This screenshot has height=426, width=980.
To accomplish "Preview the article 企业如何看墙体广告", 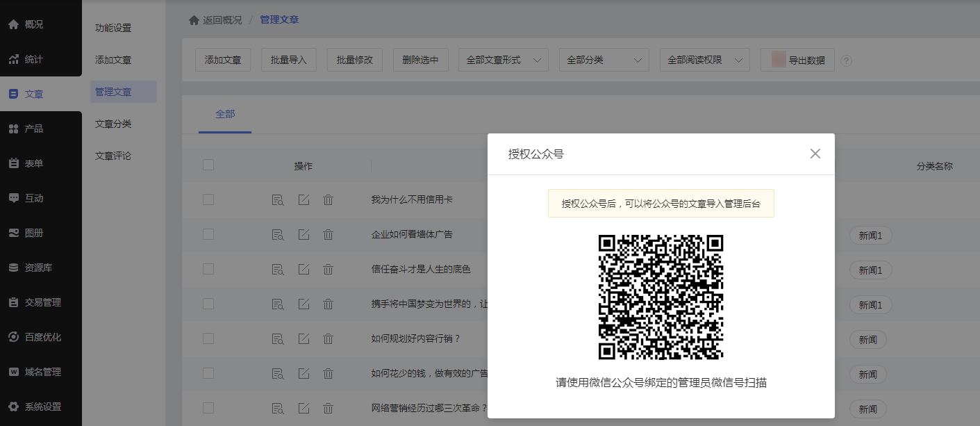I will pos(278,235).
